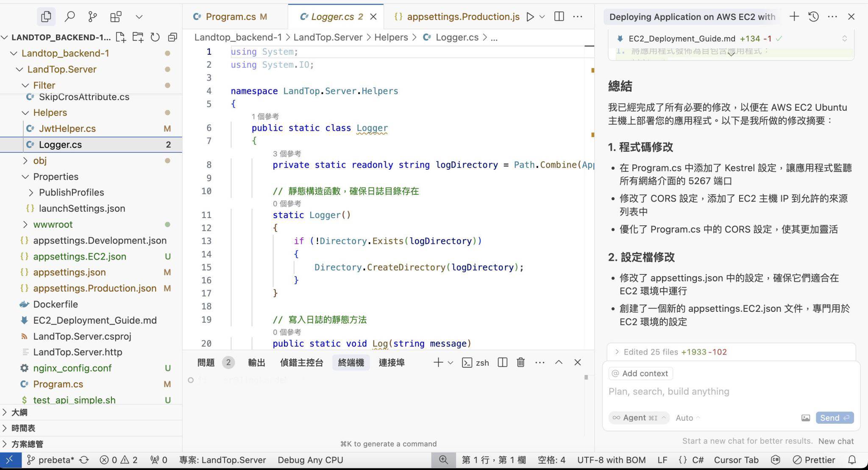Expand the obj folder
The image size is (868, 470).
pyautogui.click(x=26, y=160)
